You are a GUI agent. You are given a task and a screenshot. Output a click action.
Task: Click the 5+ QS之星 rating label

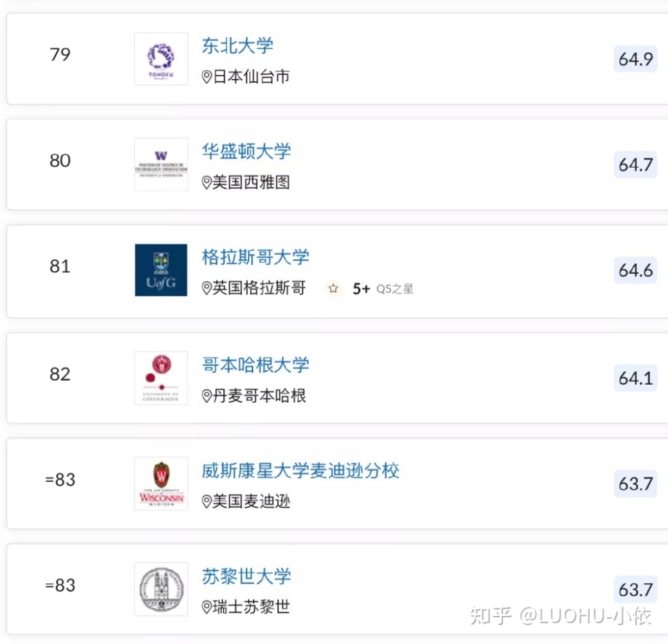[x=383, y=289]
